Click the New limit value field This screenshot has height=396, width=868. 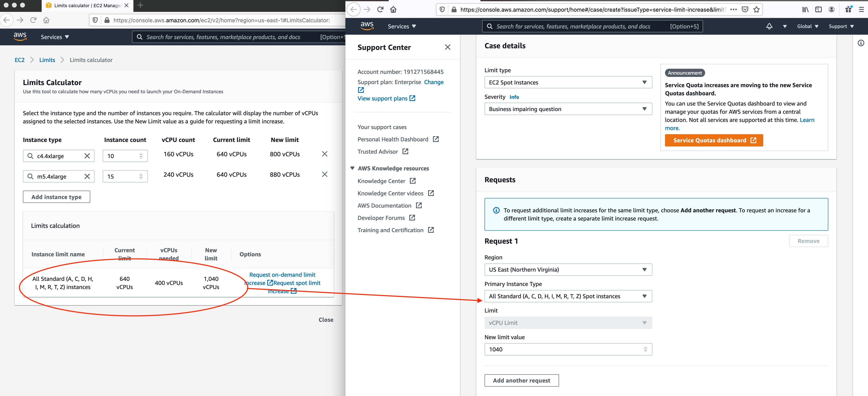click(568, 350)
